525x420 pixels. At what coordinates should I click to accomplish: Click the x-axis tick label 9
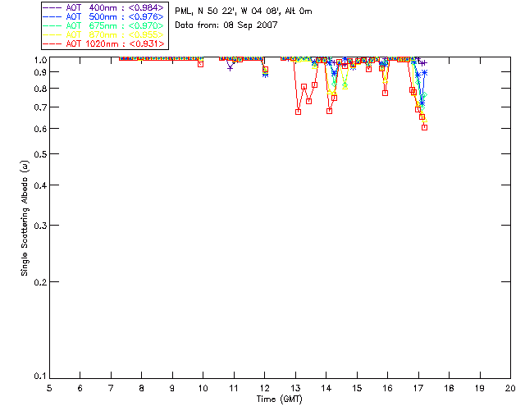172,389
